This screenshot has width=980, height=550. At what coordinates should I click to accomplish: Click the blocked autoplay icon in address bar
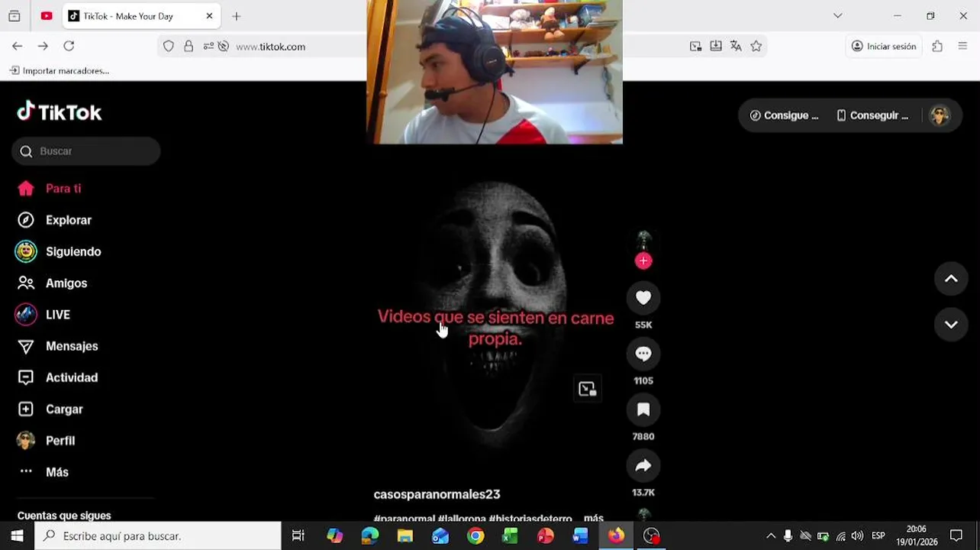[223, 47]
